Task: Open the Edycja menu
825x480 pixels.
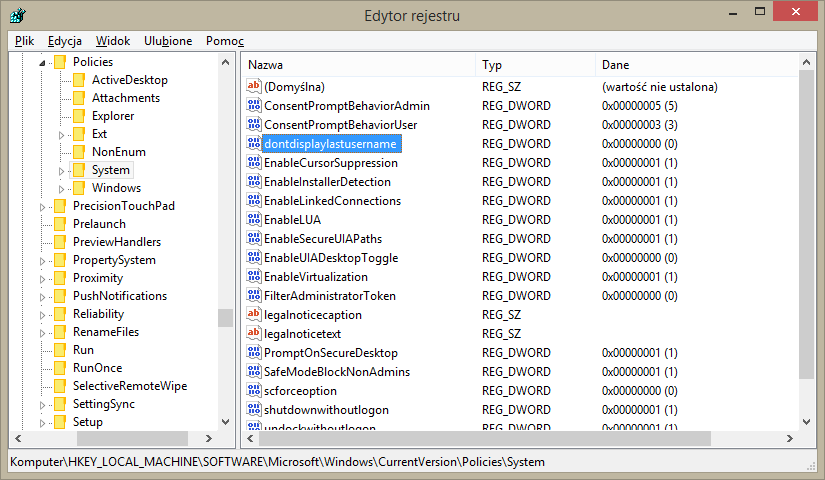Action: pyautogui.click(x=65, y=41)
